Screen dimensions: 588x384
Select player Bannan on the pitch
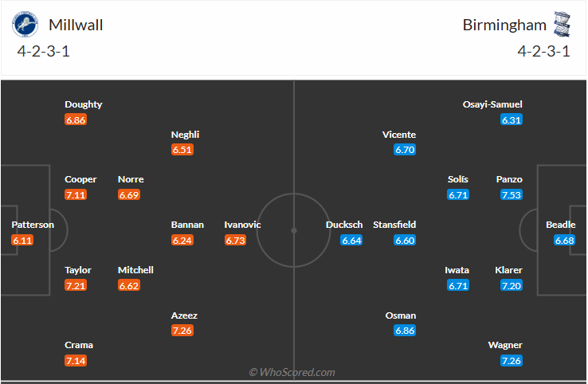[x=187, y=225]
